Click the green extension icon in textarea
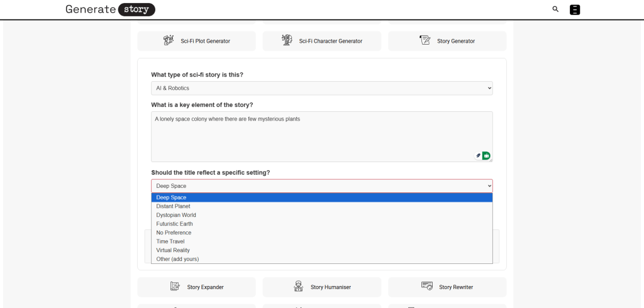The width and height of the screenshot is (644, 308). 486,155
